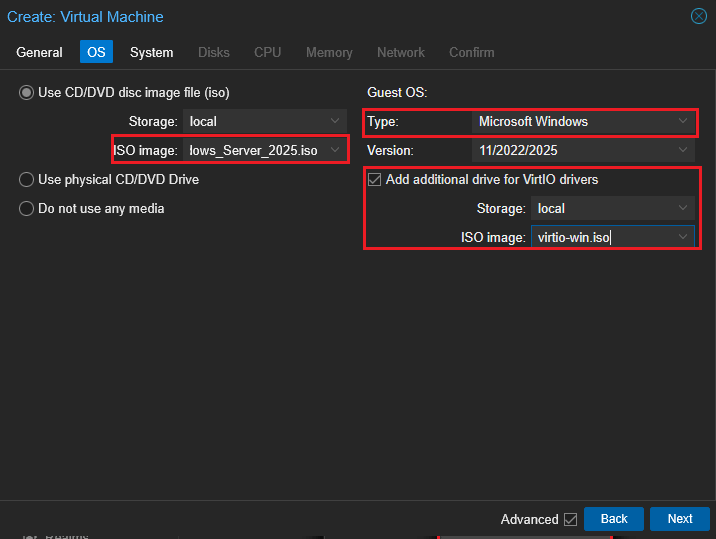Image resolution: width=716 pixels, height=539 pixels.
Task: Select 'Use physical CD/DVD Drive' option
Action: tap(26, 179)
